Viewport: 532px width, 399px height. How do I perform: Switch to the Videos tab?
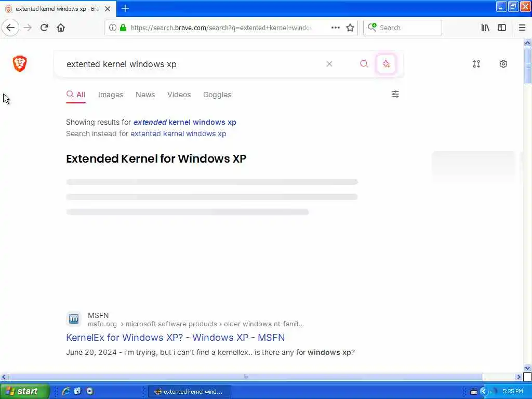pos(179,95)
